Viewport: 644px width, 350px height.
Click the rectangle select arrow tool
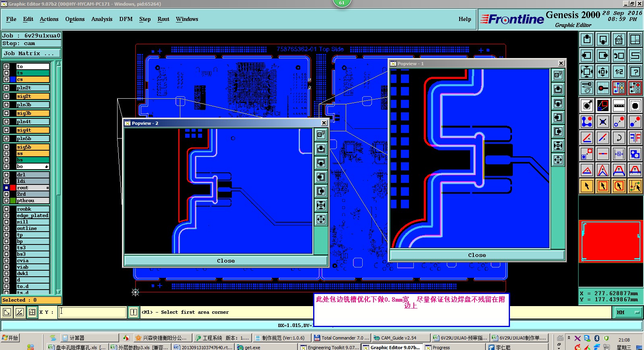coord(603,186)
